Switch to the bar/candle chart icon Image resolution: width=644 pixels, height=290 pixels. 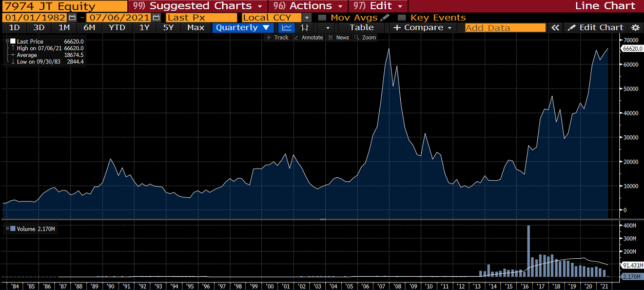(x=305, y=28)
